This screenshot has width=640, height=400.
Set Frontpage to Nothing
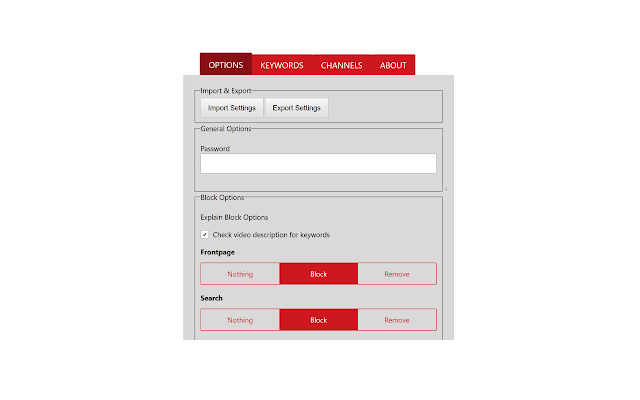240,274
